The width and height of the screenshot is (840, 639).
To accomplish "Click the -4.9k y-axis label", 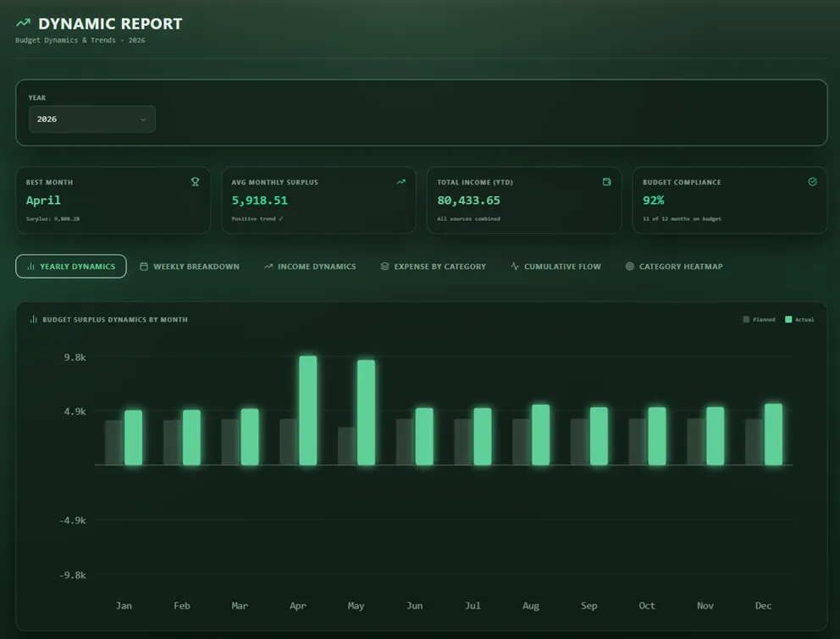I will (72, 521).
